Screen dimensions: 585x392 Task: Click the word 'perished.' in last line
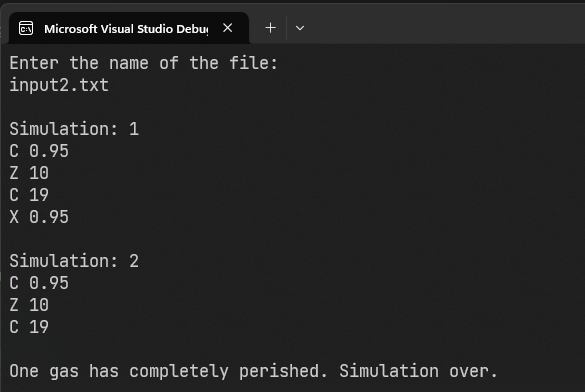pyautogui.click(x=283, y=371)
